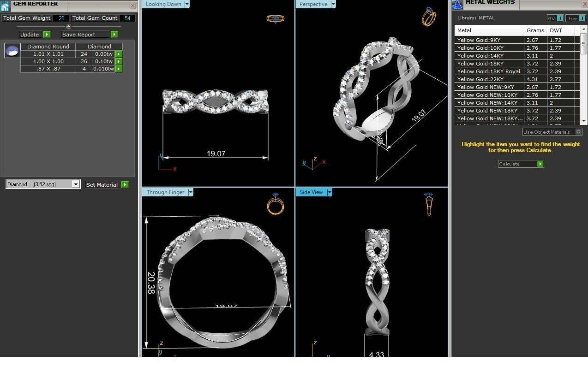Select the Diamond Round gem thumbnail
588x366 pixels.
[x=12, y=50]
